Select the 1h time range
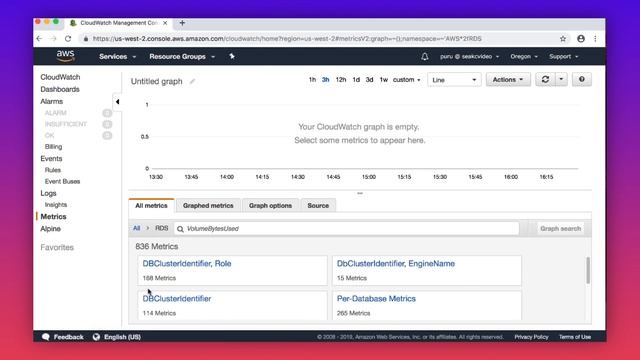The height and width of the screenshot is (360, 640). (312, 80)
